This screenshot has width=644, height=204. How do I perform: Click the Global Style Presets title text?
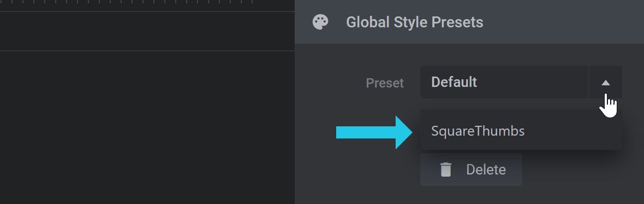(414, 22)
